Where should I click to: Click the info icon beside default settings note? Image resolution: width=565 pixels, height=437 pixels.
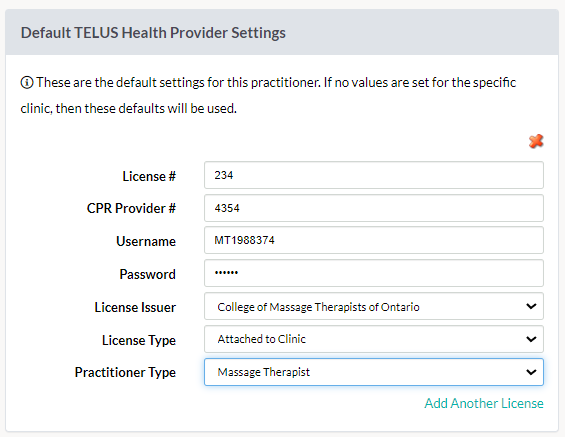click(x=27, y=83)
